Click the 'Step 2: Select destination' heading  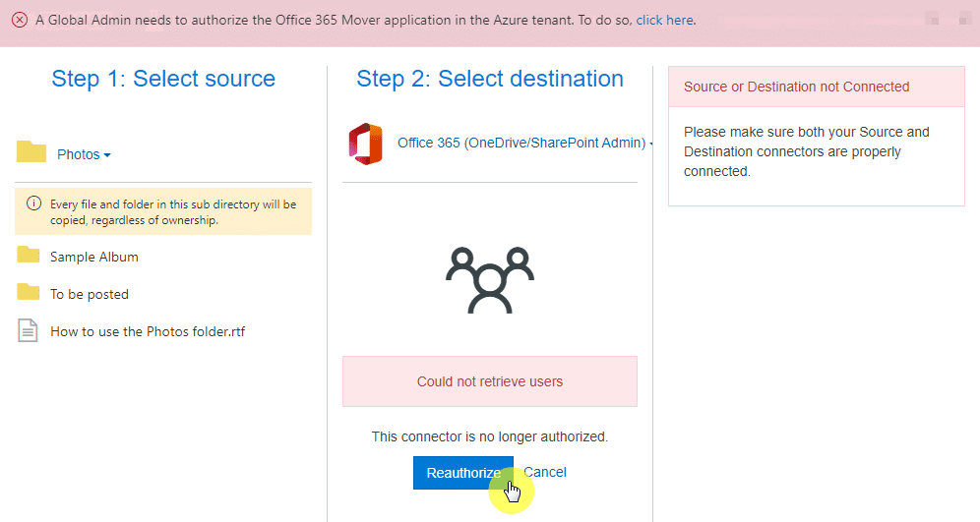[x=490, y=79]
